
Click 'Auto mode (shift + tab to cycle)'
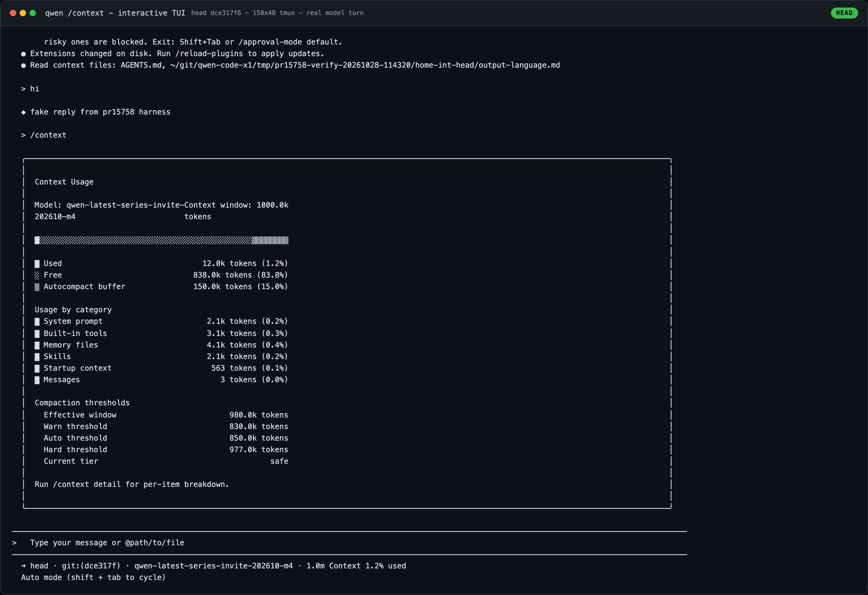click(x=93, y=577)
